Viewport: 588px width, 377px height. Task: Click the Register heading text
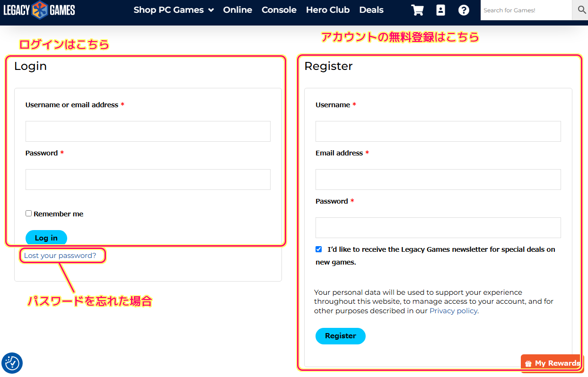click(x=328, y=66)
